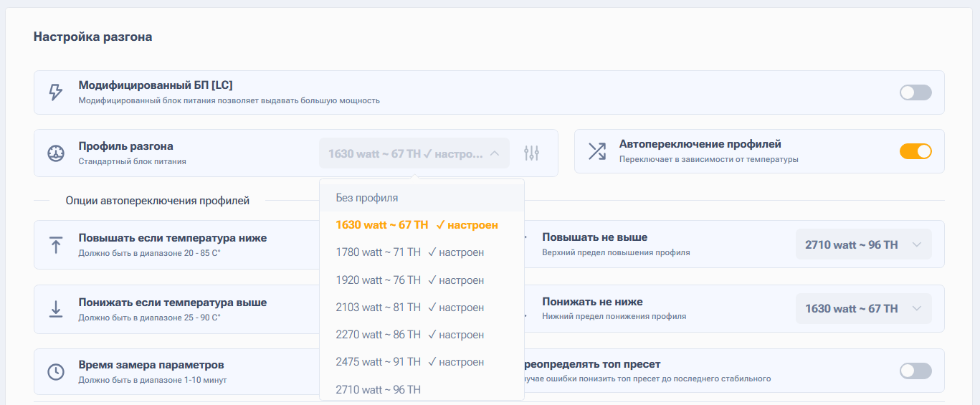This screenshot has height=405, width=980.
Task: Click the down-arrow lower temperature icon
Action: click(x=56, y=309)
